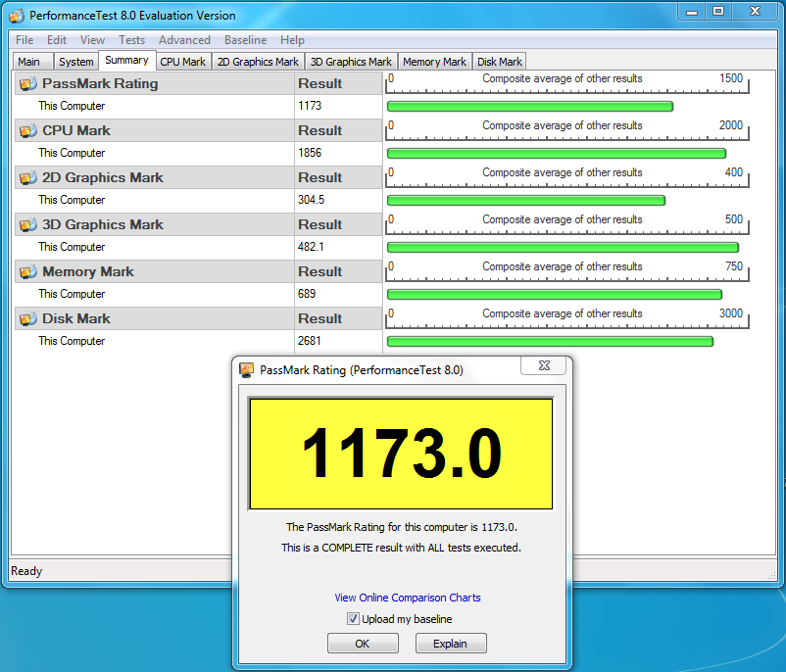Go to the CPU Mark tab
The height and width of the screenshot is (672, 786).
click(x=183, y=62)
